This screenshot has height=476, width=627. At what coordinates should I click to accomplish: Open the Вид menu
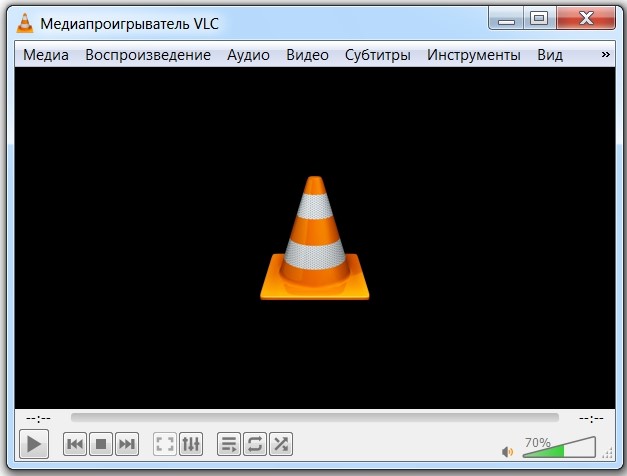[x=550, y=55]
